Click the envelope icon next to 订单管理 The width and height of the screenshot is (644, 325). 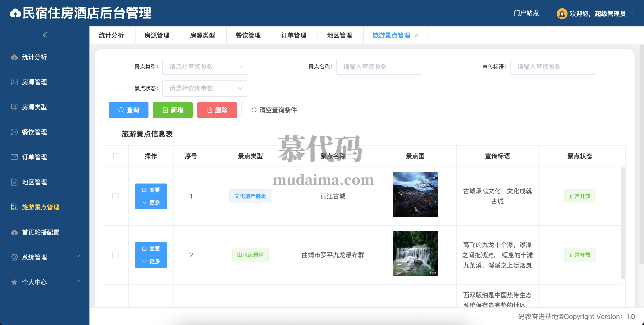[x=14, y=157]
